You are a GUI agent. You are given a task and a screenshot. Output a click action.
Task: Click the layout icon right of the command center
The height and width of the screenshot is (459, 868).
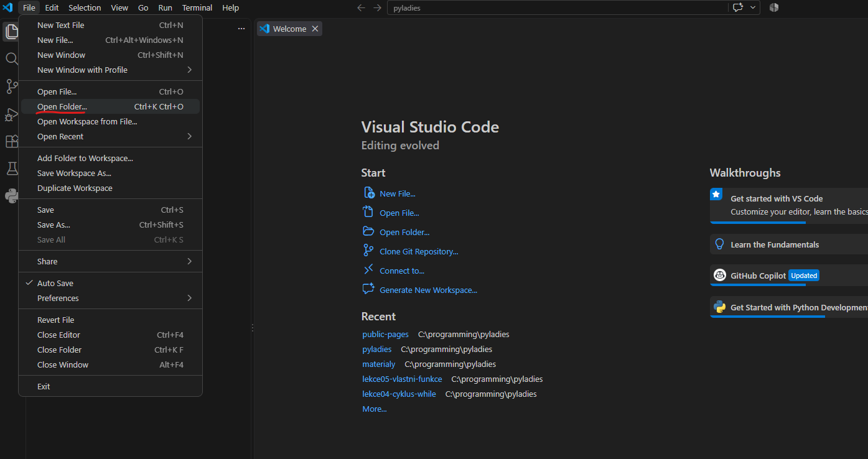tap(774, 7)
